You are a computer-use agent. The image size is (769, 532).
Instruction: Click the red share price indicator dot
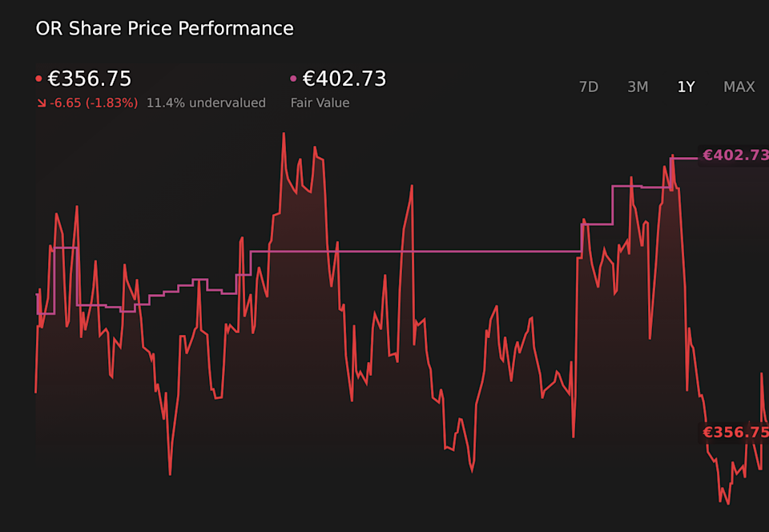[x=39, y=78]
